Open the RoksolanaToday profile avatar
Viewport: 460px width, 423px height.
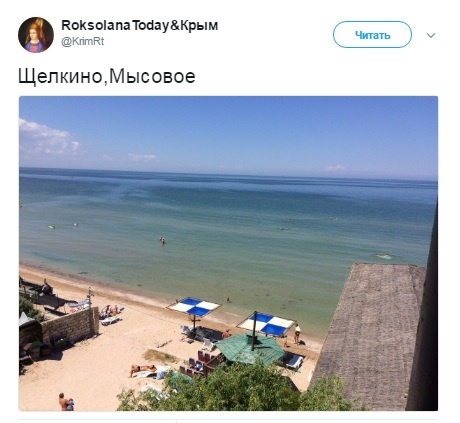(x=36, y=35)
